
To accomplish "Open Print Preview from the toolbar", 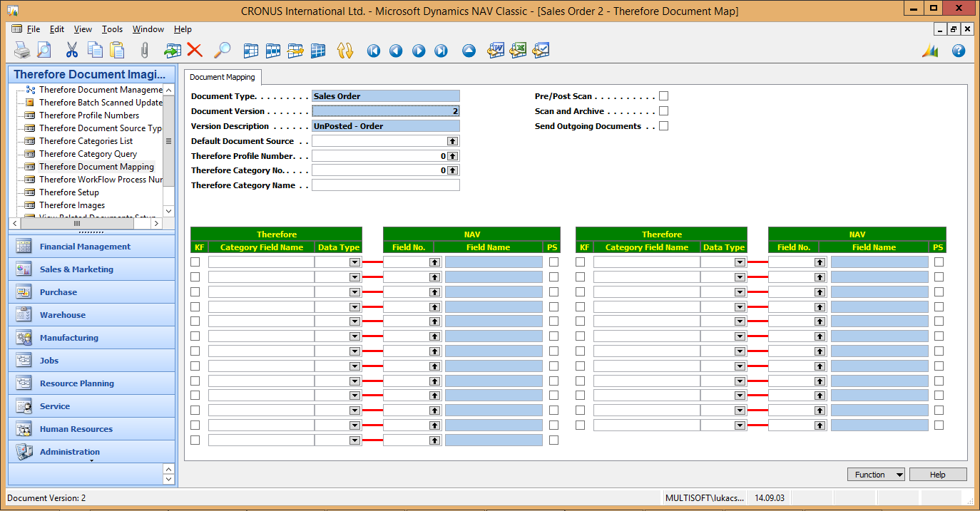I will coord(44,50).
